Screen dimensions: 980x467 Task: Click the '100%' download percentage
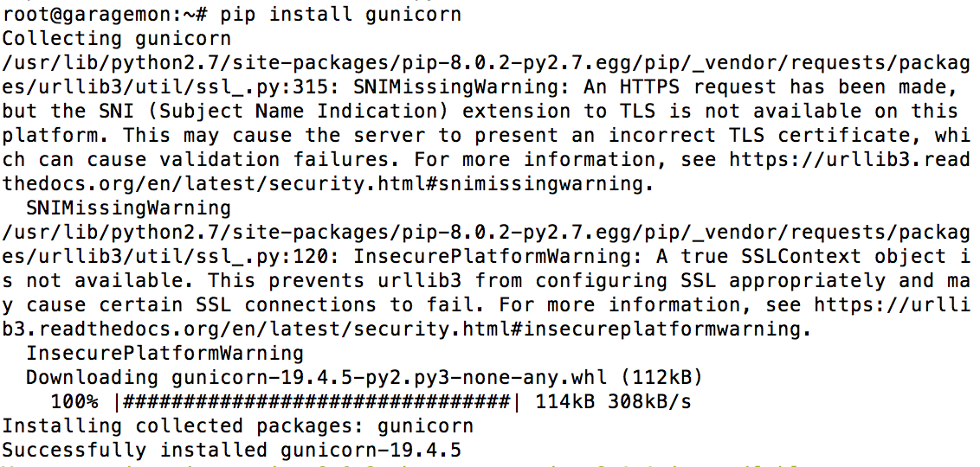point(74,401)
